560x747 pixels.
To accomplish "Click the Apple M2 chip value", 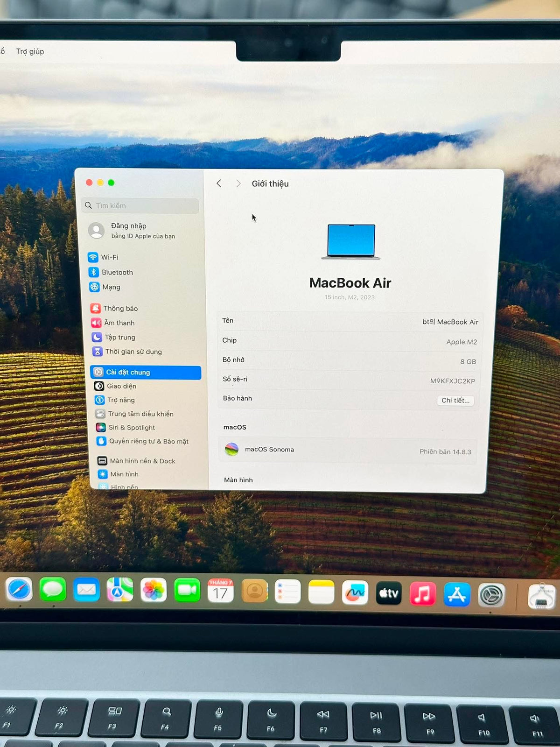I will (x=462, y=342).
